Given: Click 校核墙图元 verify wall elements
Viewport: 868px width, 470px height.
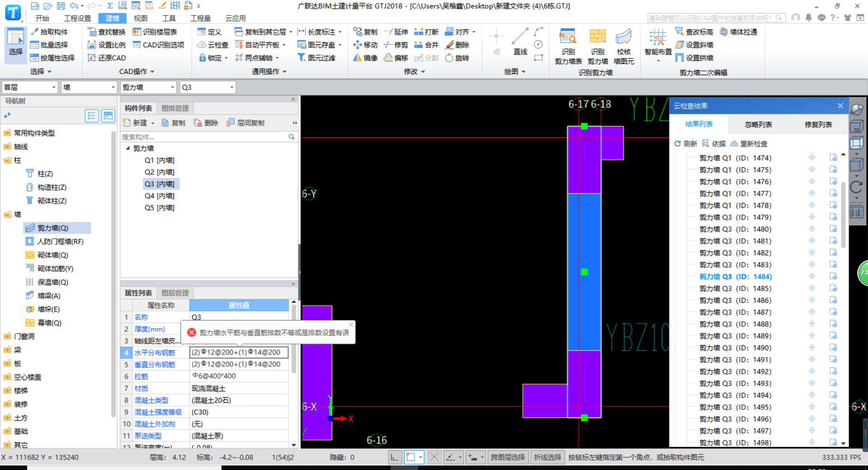Looking at the screenshot, I should [x=624, y=47].
